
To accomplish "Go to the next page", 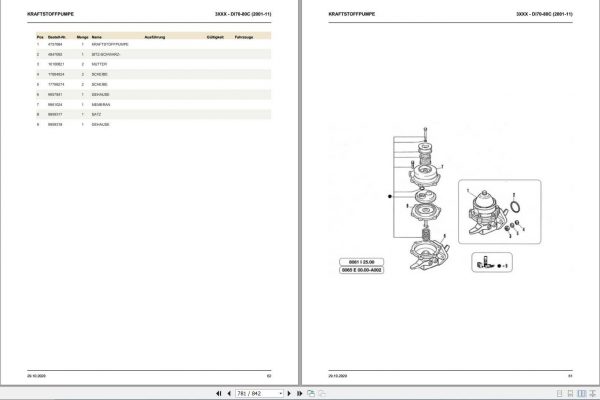I will tap(289, 393).
